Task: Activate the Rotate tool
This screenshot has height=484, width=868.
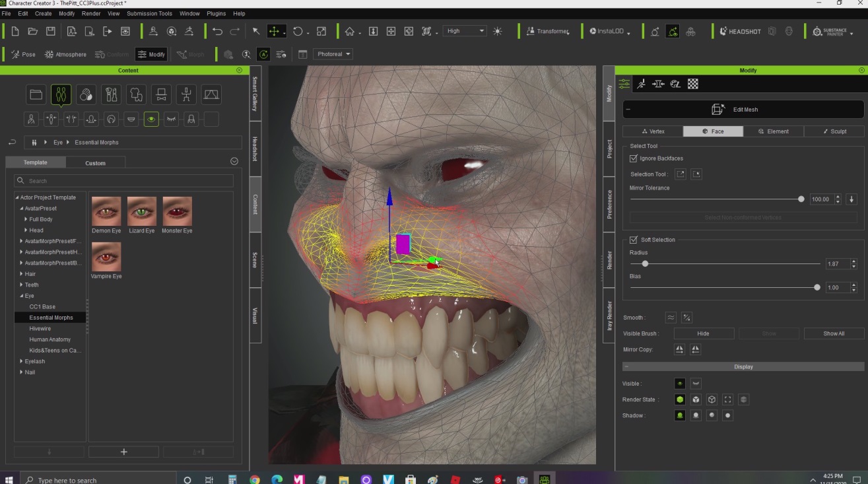Action: [x=298, y=31]
